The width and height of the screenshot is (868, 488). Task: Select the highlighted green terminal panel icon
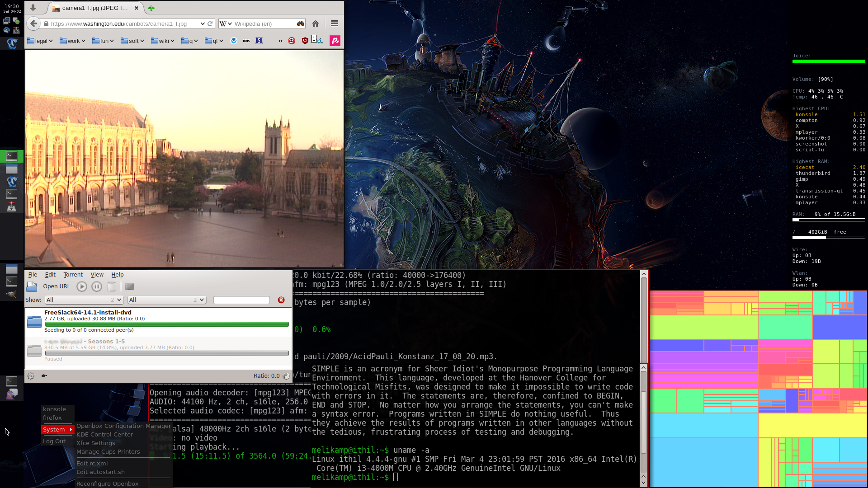(12, 156)
